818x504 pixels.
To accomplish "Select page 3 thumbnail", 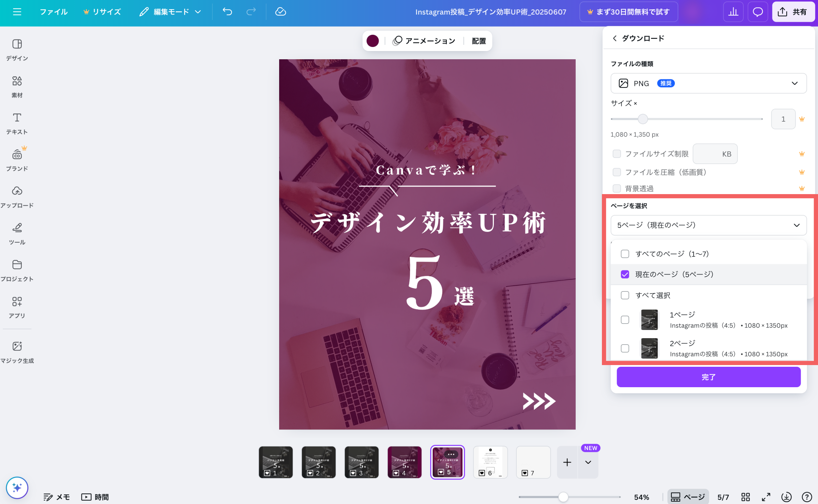I will pyautogui.click(x=362, y=462).
